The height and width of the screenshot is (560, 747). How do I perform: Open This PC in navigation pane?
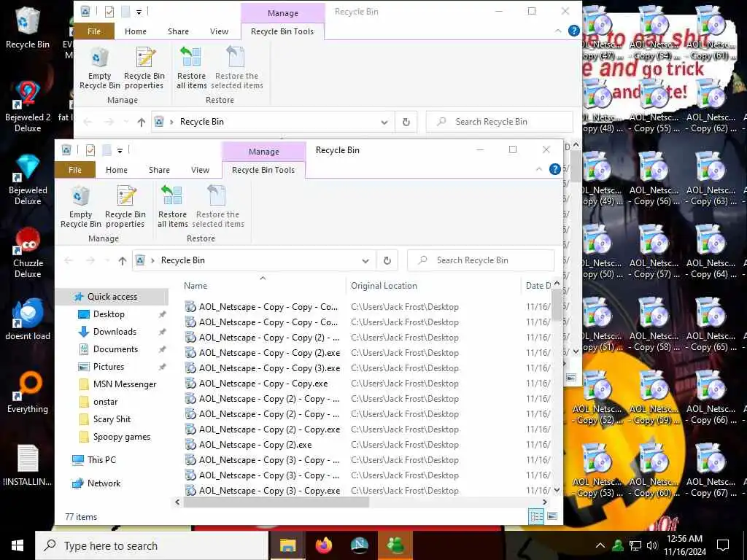(101, 460)
